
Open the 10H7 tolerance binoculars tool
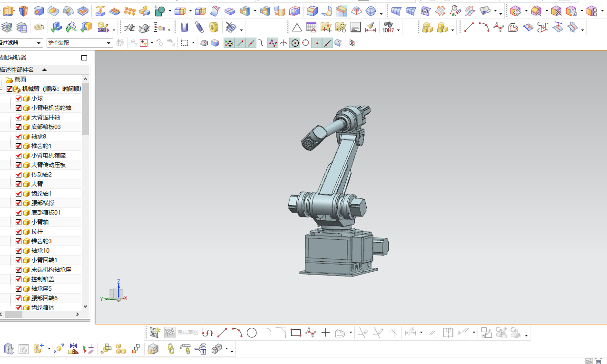(x=388, y=28)
